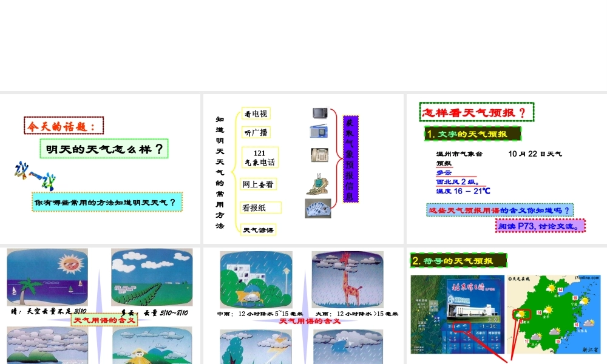Image resolution: width=607 pixels, height=364 pixels.
Task: Click the 中雨: 12 小时降水 5~15 毫米 caption
Action: point(260,314)
